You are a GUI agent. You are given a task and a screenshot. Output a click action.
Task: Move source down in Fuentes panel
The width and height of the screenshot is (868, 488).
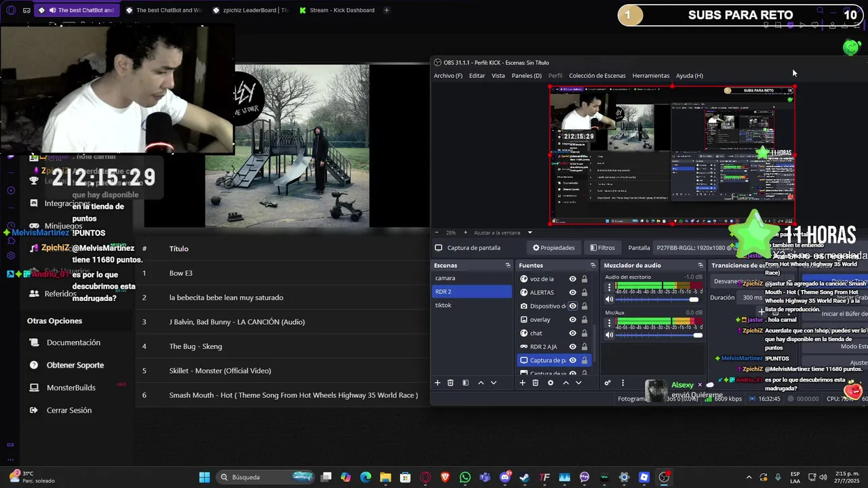point(578,383)
